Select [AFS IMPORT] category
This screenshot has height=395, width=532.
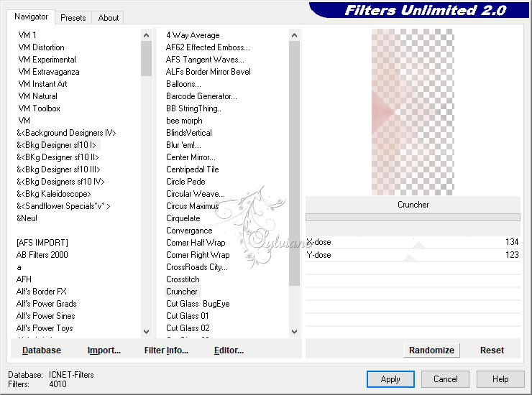pos(42,243)
